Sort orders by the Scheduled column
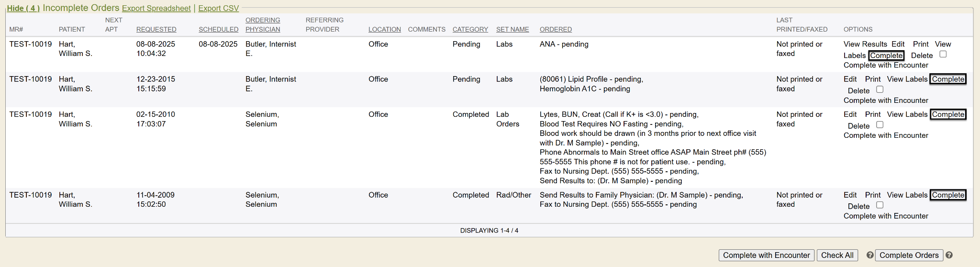This screenshot has height=267, width=980. pyautogui.click(x=218, y=29)
